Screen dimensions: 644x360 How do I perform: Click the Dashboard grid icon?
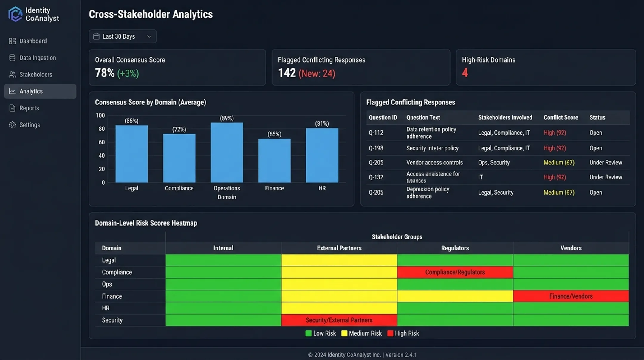pos(12,41)
